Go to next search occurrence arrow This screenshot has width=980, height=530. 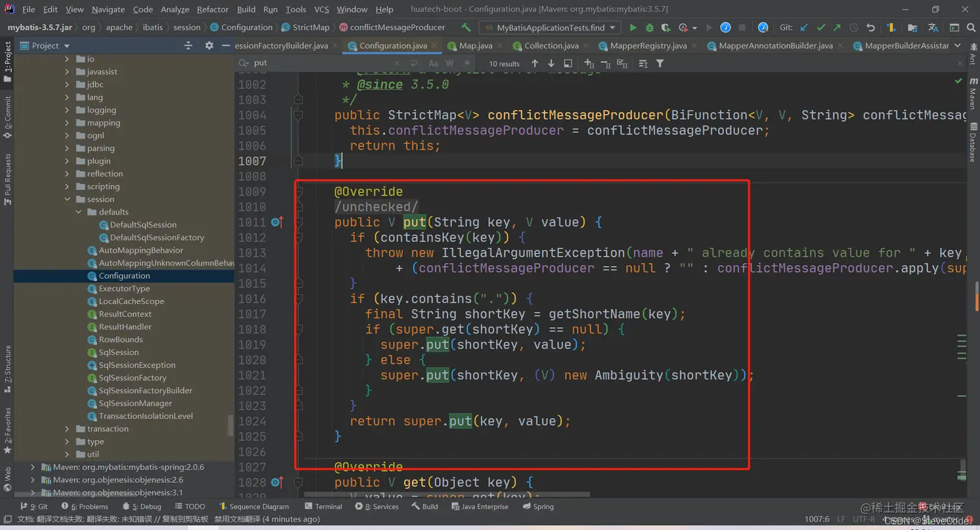pos(551,63)
